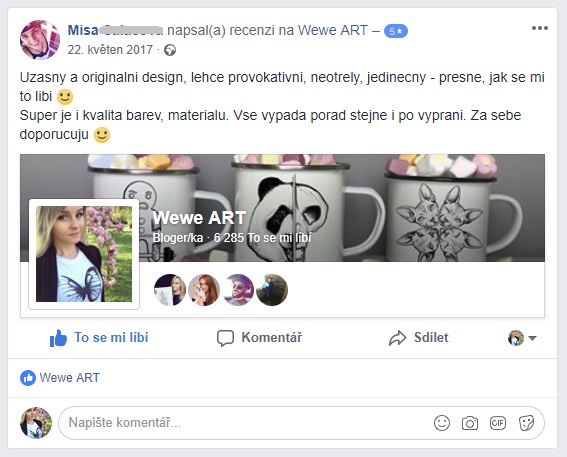This screenshot has height=457, width=567.
Task: Open the Wewe ART page profile photo
Action: [x=84, y=254]
